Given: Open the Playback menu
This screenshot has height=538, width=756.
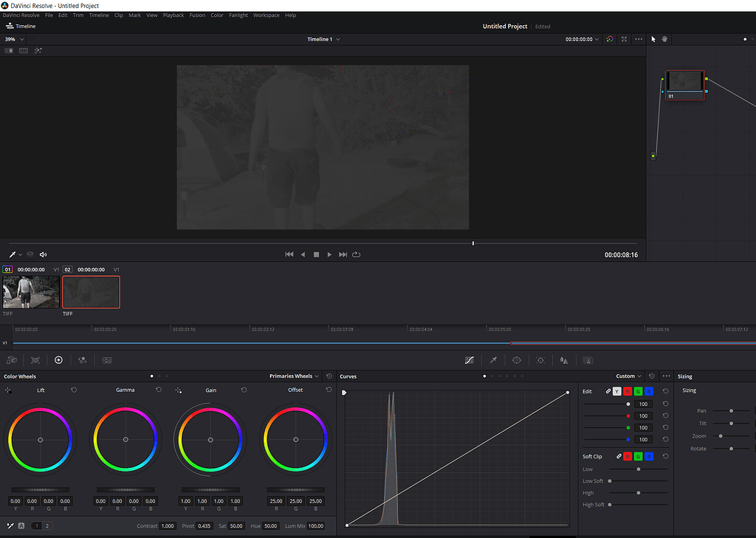Looking at the screenshot, I should pyautogui.click(x=173, y=15).
